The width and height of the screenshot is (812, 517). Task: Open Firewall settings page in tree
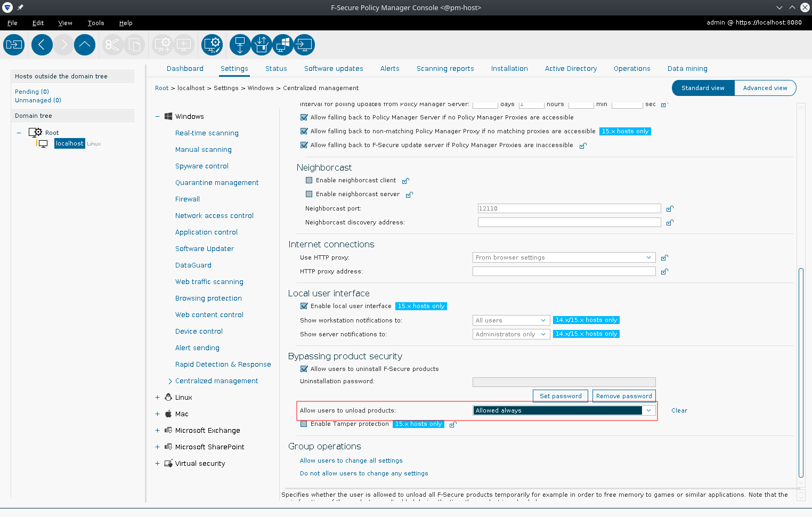point(188,199)
